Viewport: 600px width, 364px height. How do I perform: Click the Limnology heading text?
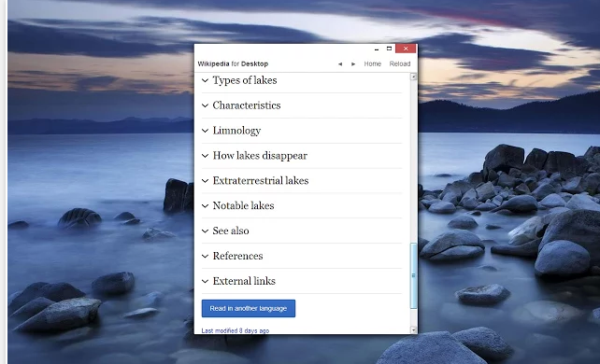(236, 131)
